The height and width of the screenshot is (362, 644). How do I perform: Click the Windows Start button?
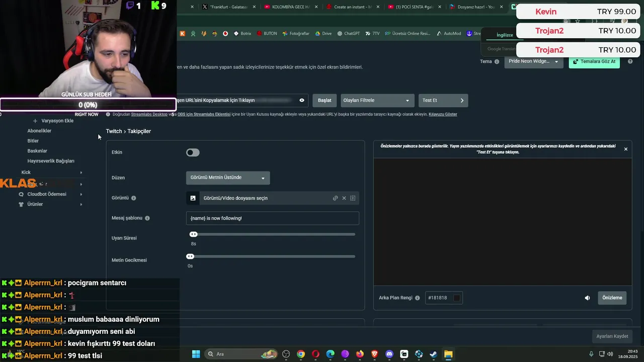coord(196,354)
